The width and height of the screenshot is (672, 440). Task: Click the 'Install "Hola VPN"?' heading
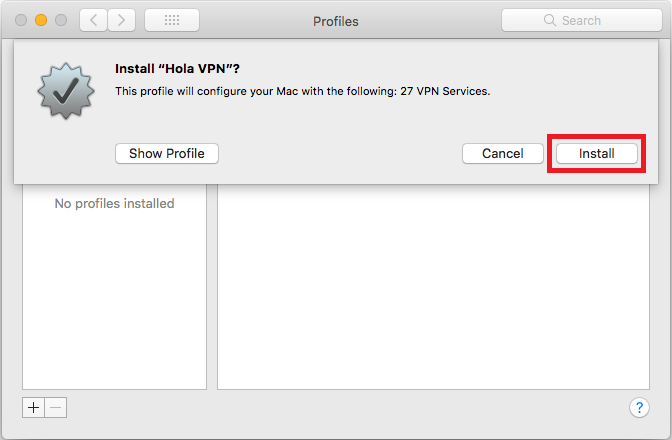[x=177, y=69]
